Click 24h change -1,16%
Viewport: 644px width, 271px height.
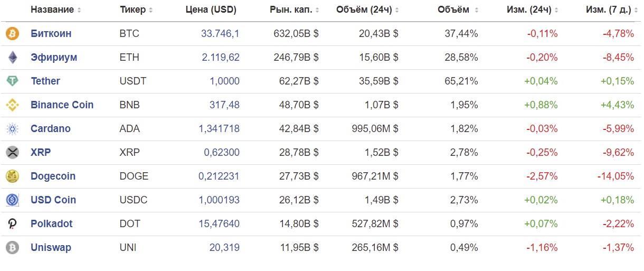point(542,248)
